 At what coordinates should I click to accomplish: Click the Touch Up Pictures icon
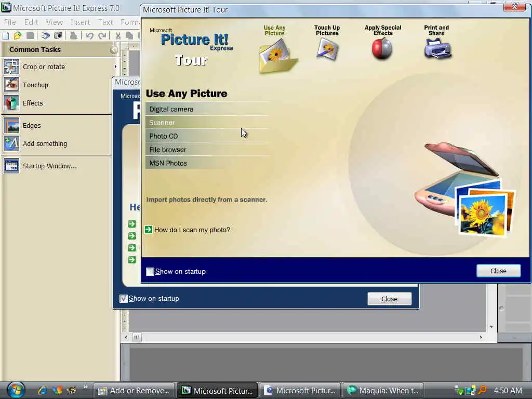coord(327,49)
